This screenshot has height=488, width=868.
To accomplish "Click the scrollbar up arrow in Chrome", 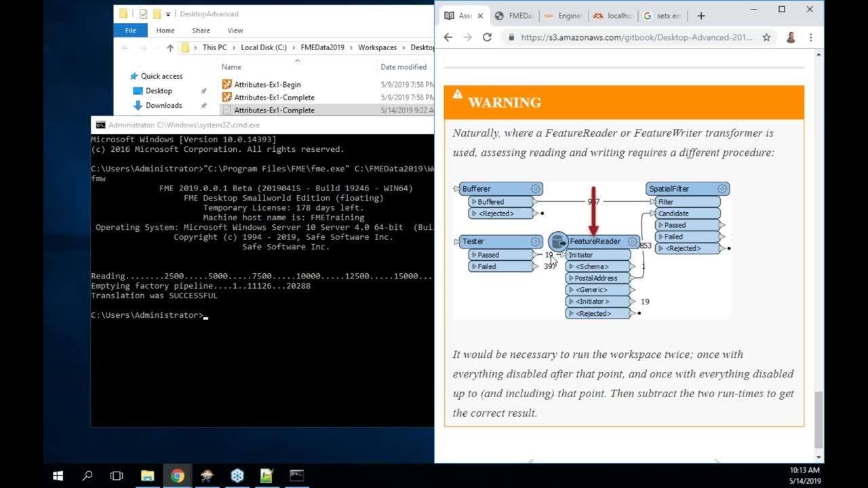I will (x=818, y=56).
